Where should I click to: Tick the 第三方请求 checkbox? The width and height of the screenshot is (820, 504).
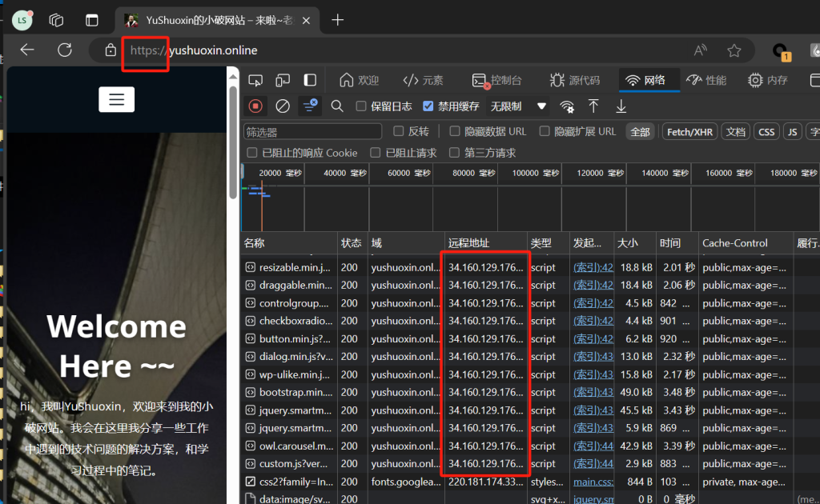(x=455, y=153)
